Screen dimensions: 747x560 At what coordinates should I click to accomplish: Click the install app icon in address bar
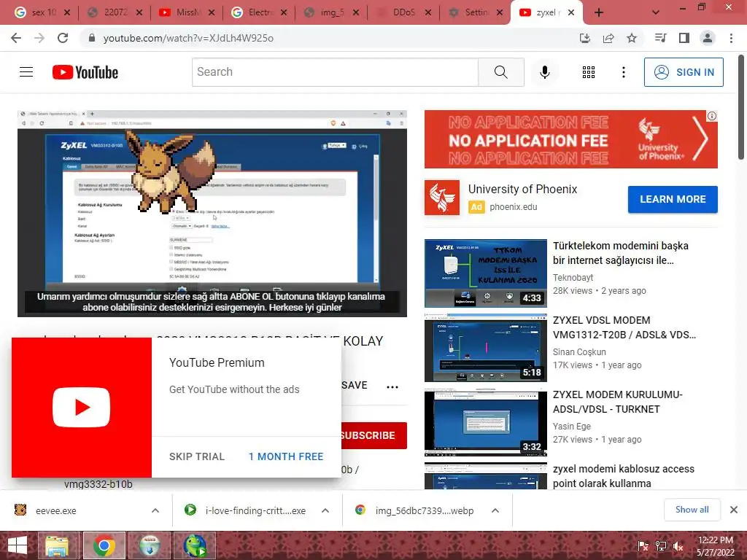click(585, 38)
